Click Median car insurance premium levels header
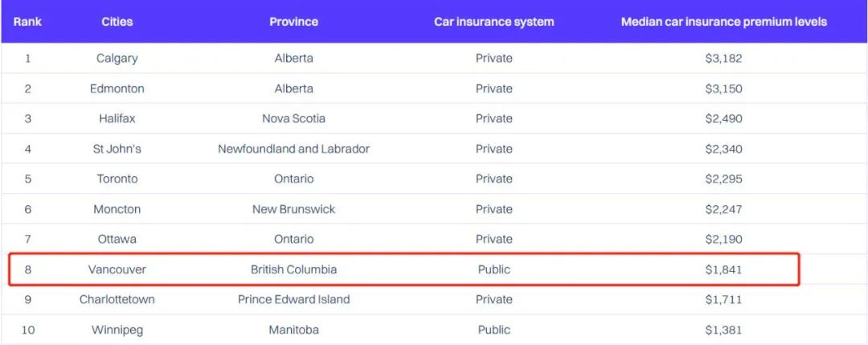Screen dimensions: 868x345 click(x=723, y=23)
